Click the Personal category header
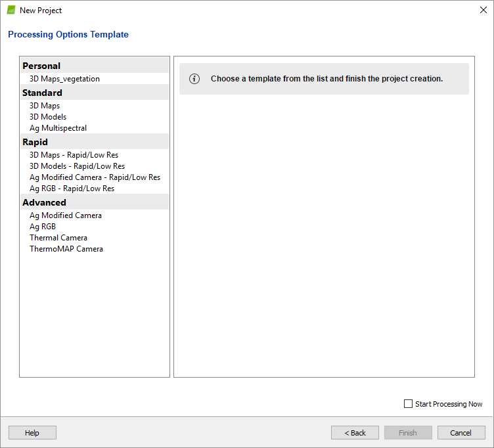The image size is (494, 448). 41,66
